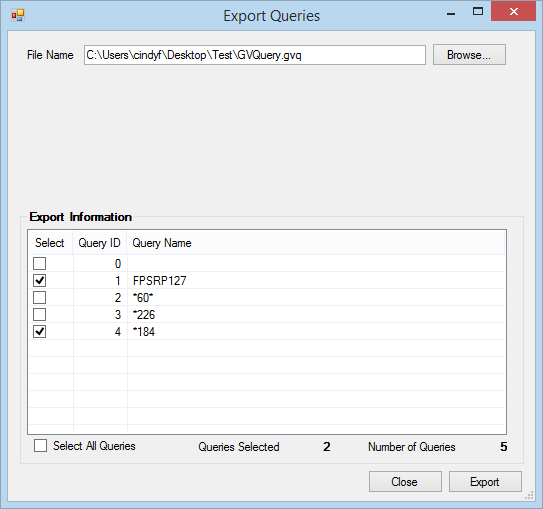This screenshot has height=509, width=543.
Task: Click the Close button
Action: click(x=405, y=481)
